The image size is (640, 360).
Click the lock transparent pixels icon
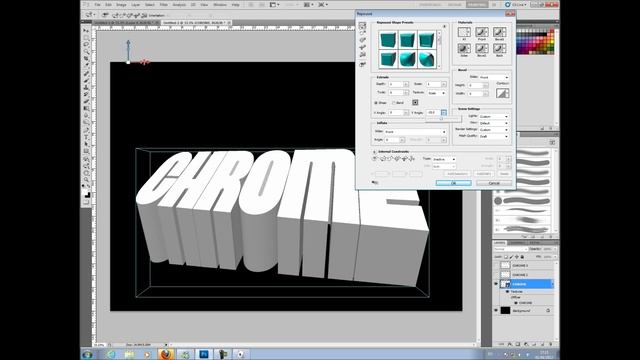pos(506,257)
